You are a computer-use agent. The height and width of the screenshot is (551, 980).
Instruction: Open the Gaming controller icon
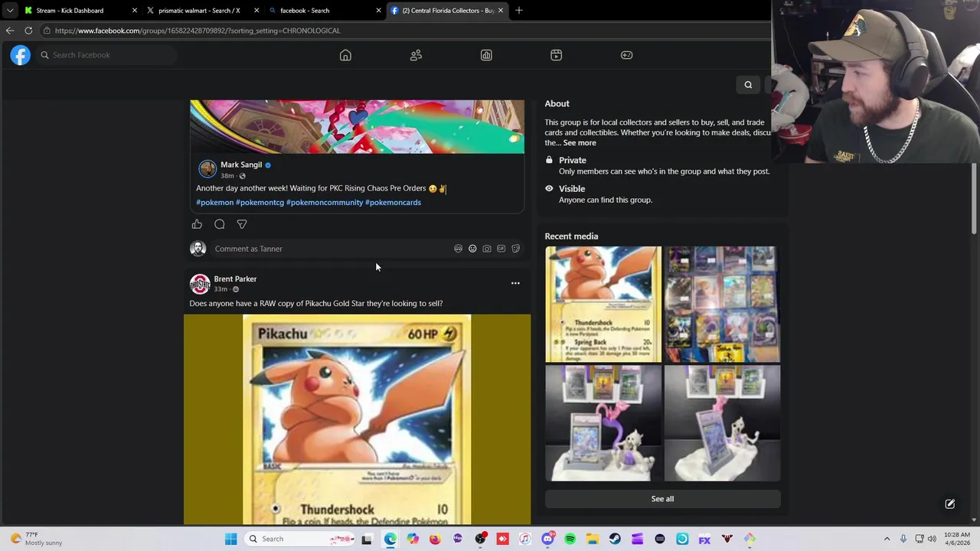626,55
